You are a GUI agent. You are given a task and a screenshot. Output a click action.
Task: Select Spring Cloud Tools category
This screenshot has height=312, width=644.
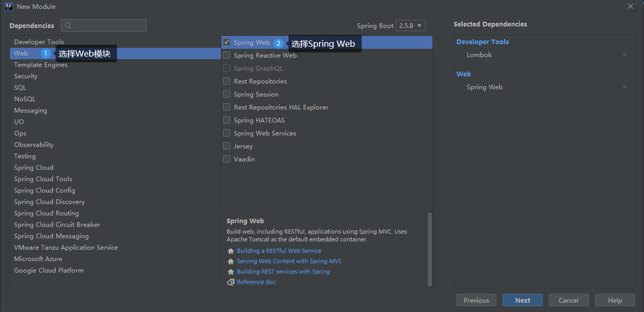click(x=115, y=179)
